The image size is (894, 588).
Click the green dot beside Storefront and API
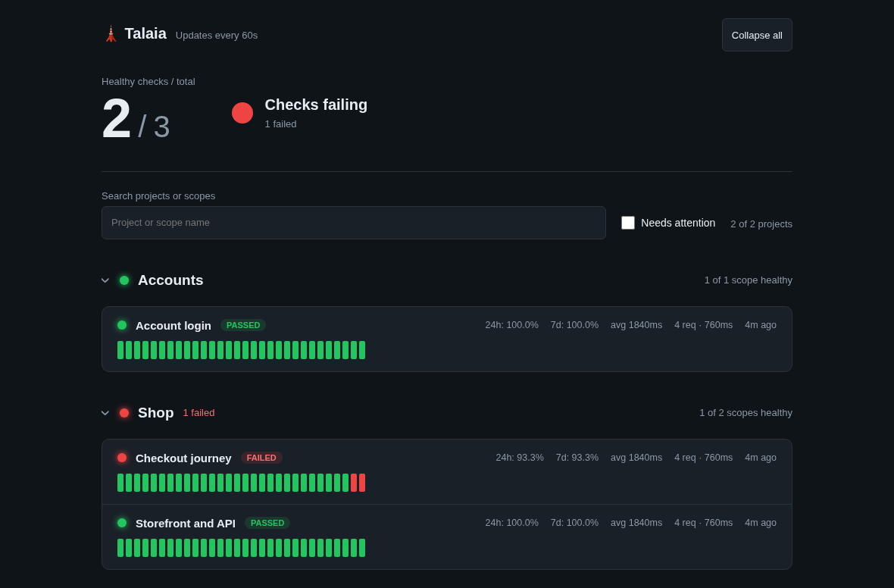(122, 522)
